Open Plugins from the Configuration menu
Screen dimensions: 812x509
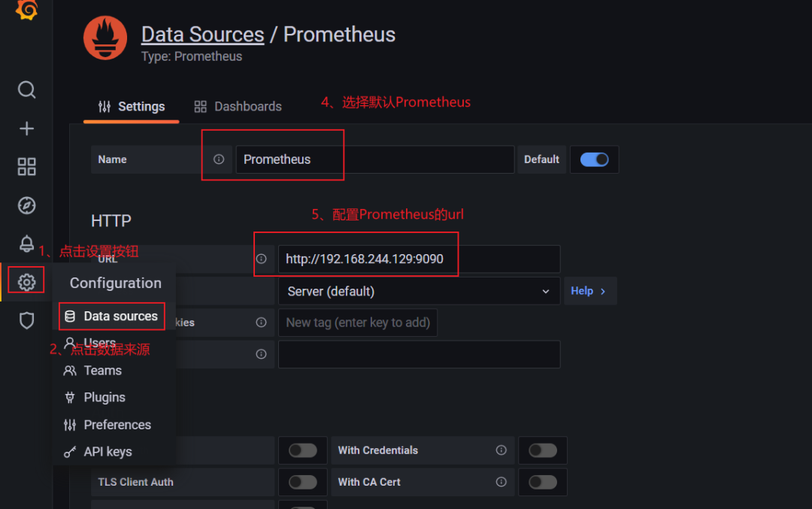coord(104,398)
